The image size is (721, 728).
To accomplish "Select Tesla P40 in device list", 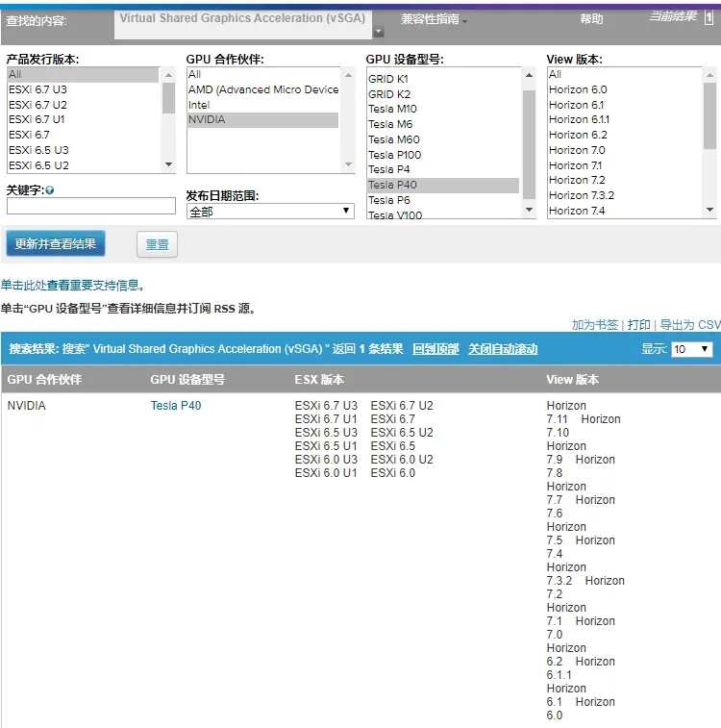I will click(x=443, y=185).
